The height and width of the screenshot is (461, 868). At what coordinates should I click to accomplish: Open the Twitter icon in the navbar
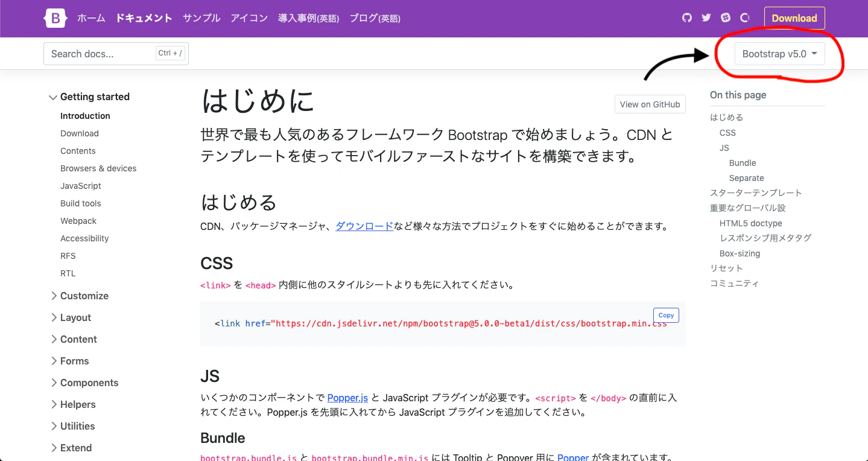click(706, 17)
